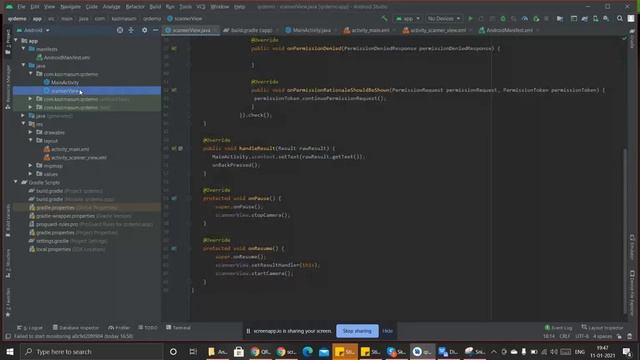Collapse the layout folder node
The width and height of the screenshot is (640, 360).
31,140
